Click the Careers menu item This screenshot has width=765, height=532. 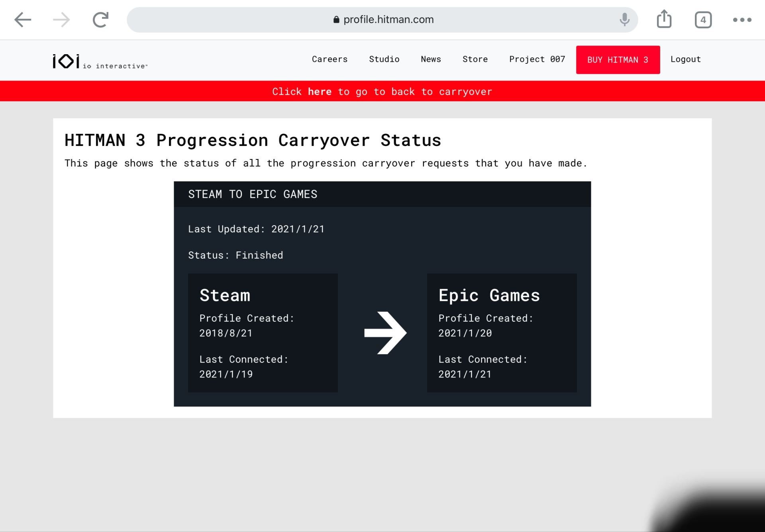click(x=330, y=59)
